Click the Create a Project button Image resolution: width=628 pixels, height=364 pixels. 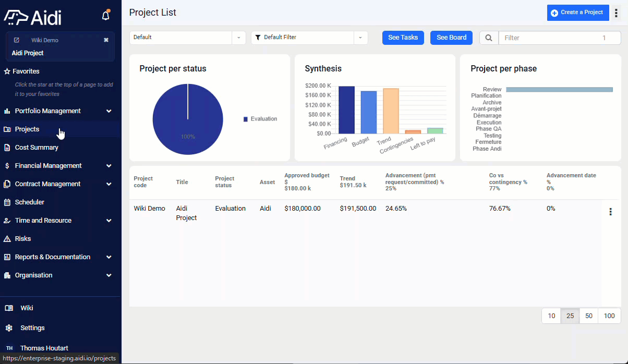(x=578, y=13)
